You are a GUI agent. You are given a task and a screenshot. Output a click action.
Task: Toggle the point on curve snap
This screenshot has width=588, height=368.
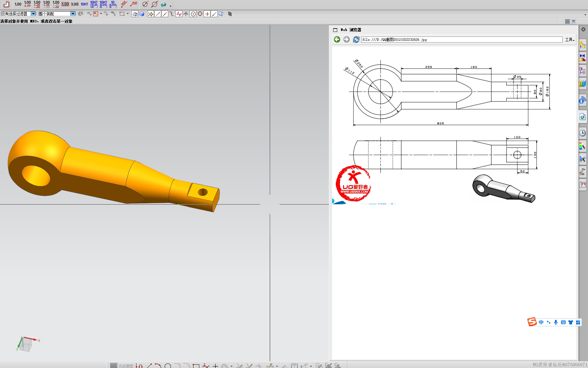coord(214,14)
